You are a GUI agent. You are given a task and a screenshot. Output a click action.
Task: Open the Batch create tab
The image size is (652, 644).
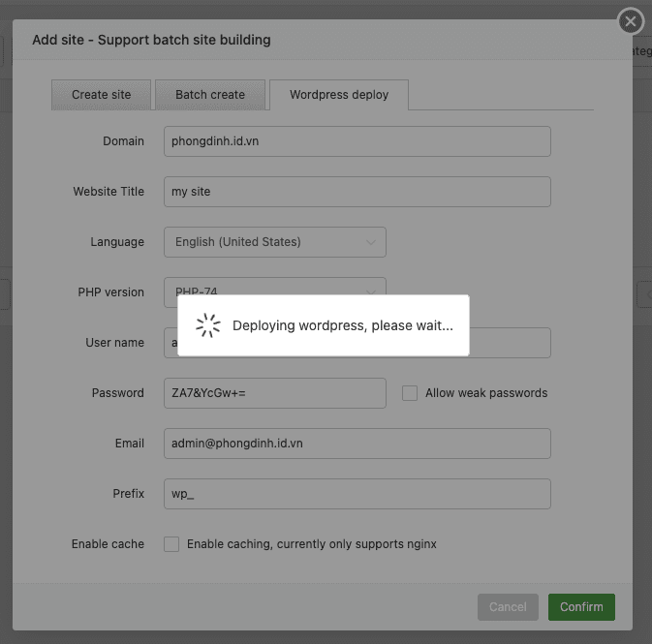[x=210, y=95]
